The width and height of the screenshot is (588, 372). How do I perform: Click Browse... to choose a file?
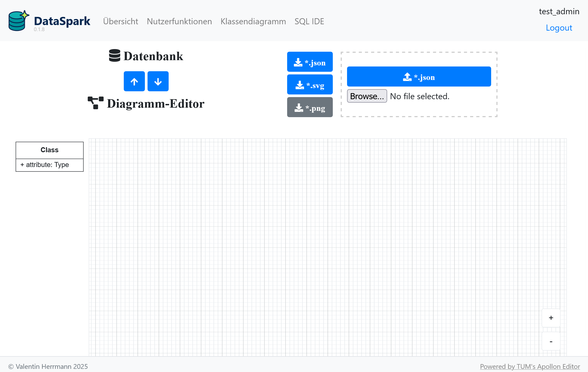click(x=367, y=96)
